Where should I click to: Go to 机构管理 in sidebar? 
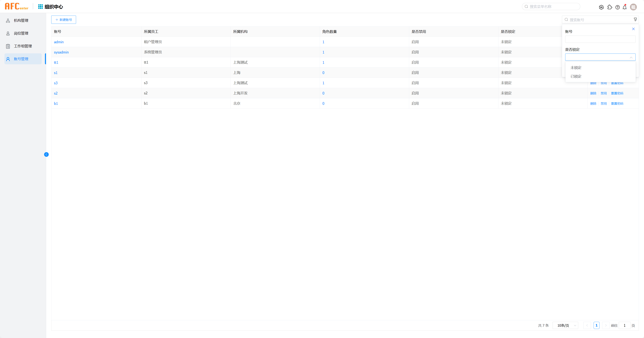pos(21,21)
